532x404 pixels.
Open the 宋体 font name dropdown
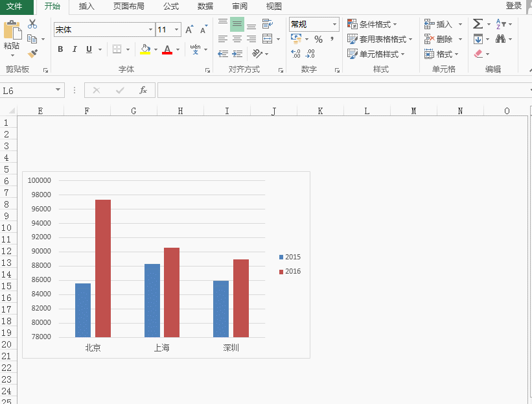click(150, 30)
